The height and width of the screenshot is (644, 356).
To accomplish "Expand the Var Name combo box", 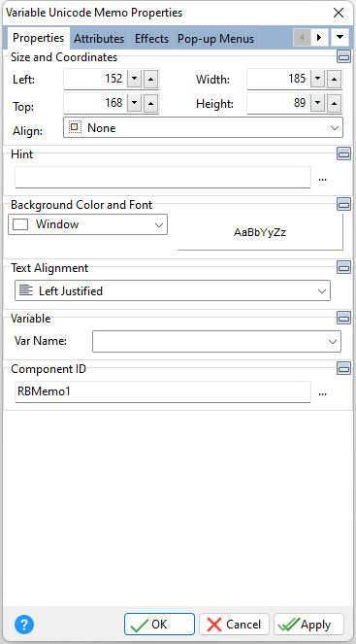I will 216,341.
